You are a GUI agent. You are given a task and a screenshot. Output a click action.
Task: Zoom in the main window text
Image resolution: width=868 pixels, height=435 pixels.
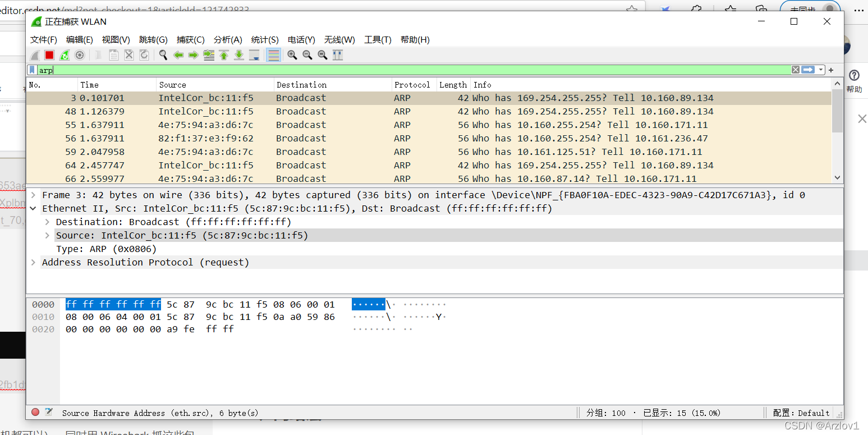(x=292, y=55)
